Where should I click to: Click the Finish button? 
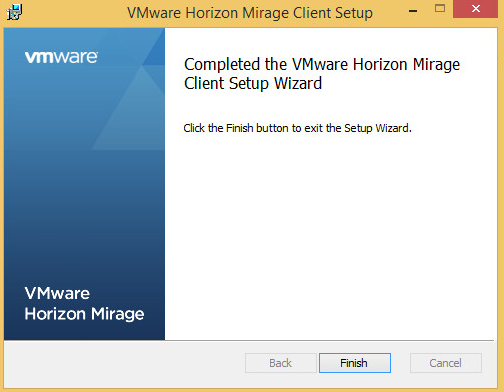355,363
